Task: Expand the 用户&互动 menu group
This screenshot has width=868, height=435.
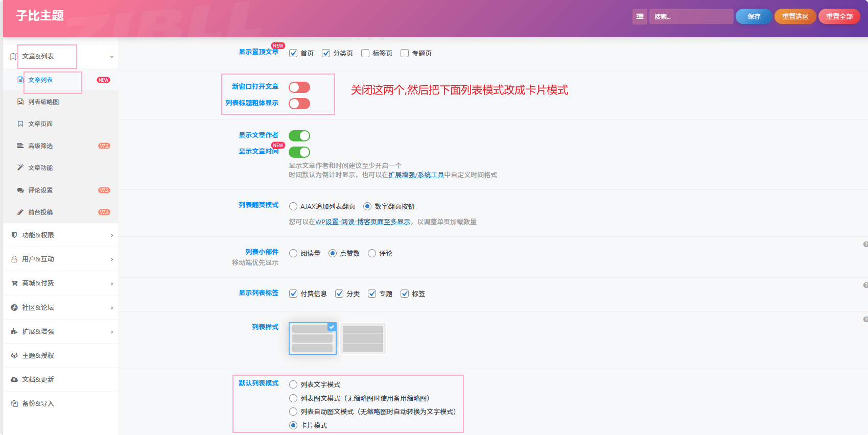Action: click(x=60, y=259)
